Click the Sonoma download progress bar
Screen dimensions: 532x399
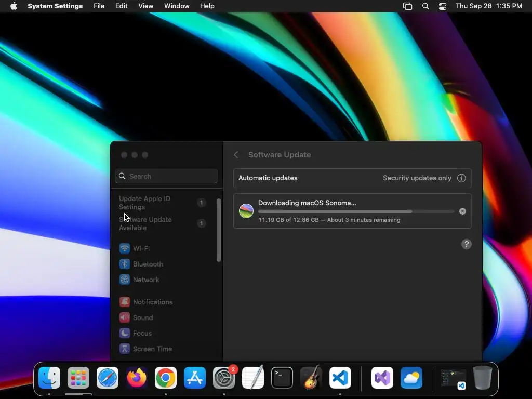pyautogui.click(x=356, y=211)
